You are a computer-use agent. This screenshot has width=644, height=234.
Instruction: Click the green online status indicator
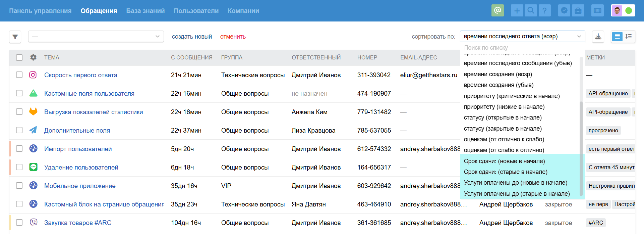point(629,10)
